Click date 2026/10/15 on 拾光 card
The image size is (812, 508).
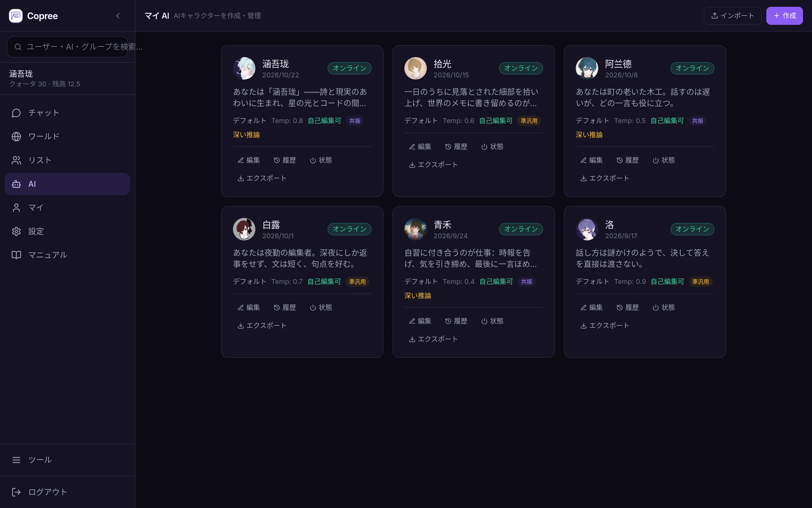tap(451, 75)
